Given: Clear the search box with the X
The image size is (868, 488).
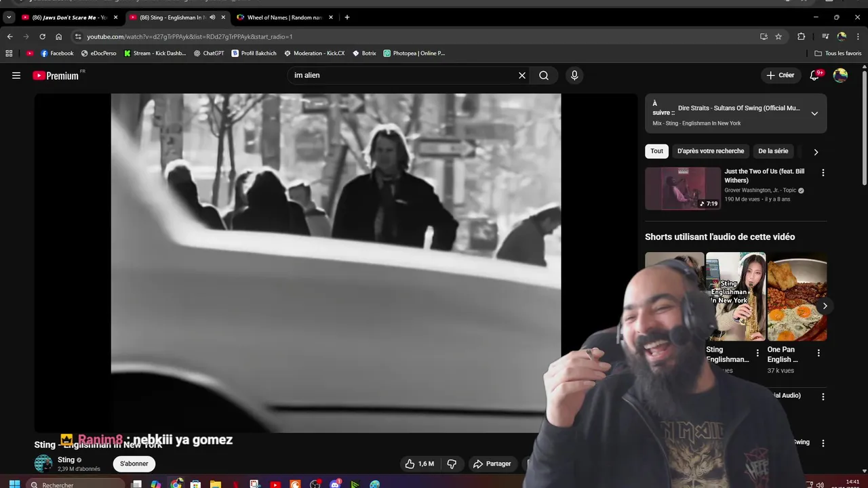Looking at the screenshot, I should pos(522,75).
